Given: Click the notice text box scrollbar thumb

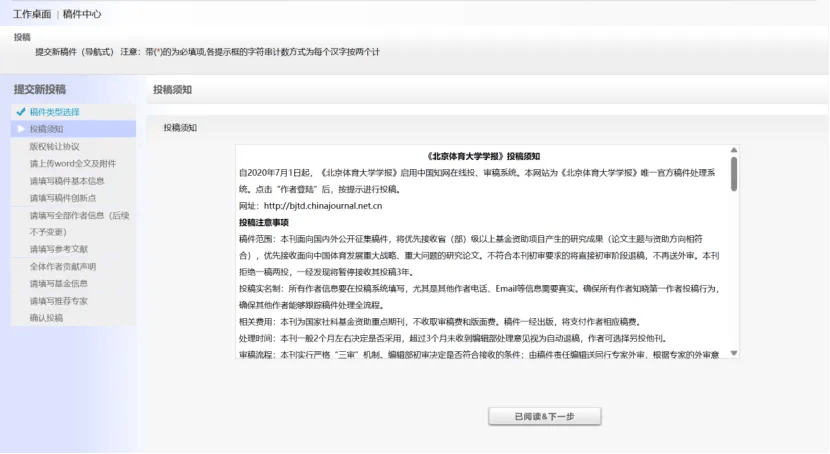Looking at the screenshot, I should pos(734,174).
